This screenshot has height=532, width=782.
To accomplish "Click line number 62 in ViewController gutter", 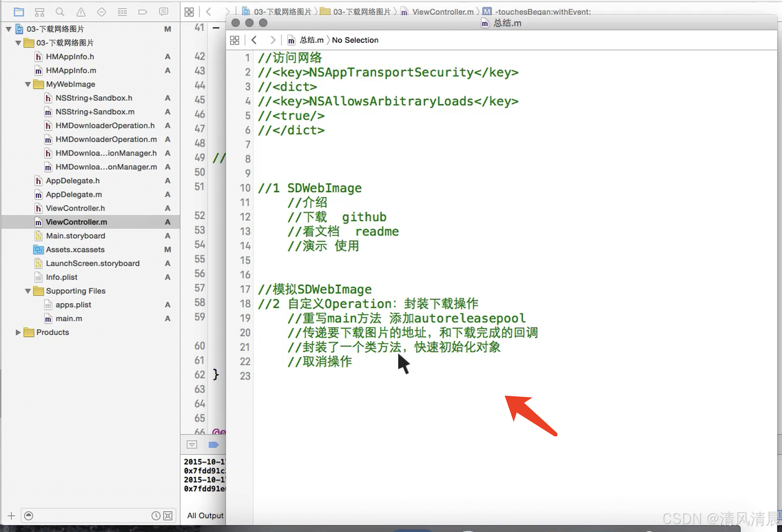I will pos(199,375).
